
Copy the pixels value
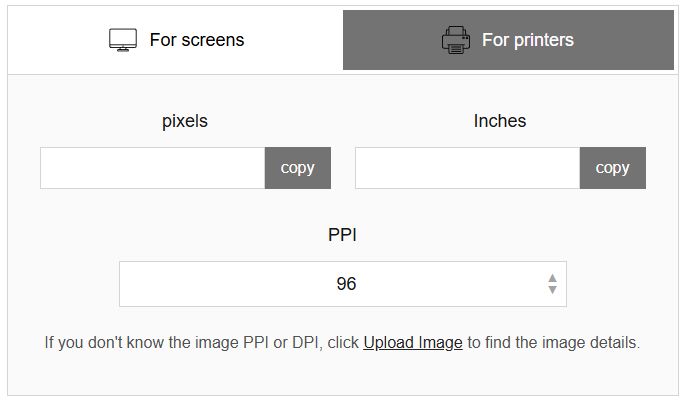(x=297, y=168)
